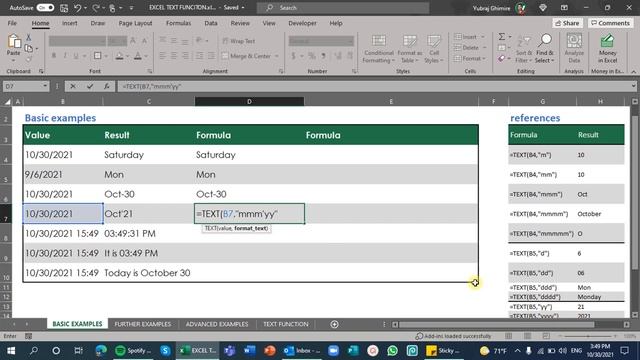Open Find & Select magnifier
The height and width of the screenshot is (360, 640).
click(x=544, y=49)
